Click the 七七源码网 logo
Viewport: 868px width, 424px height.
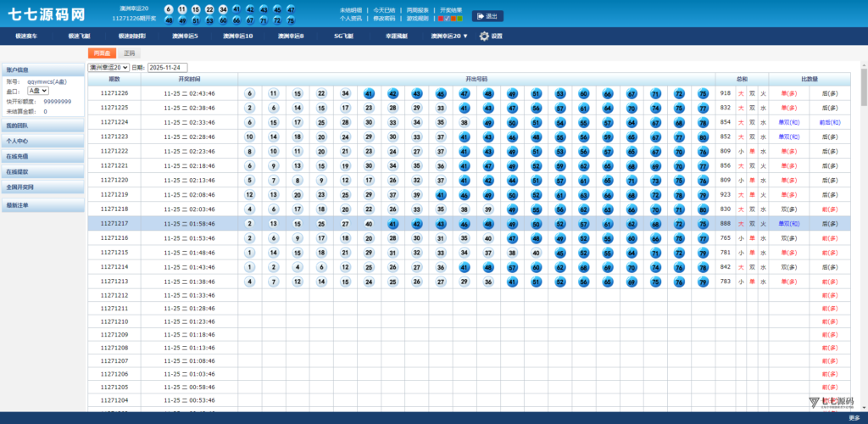pyautogui.click(x=47, y=14)
